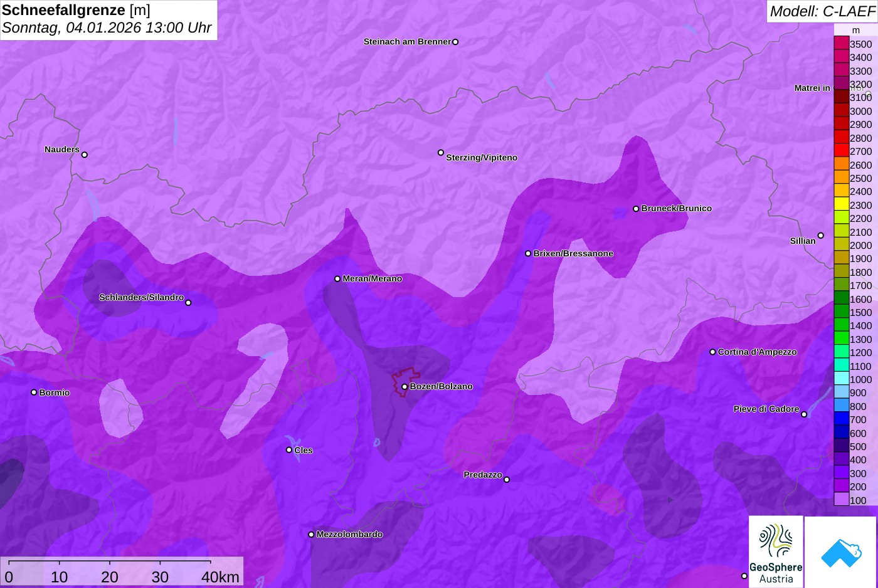Click the Mezzolombardo label text
878x588 pixels.
(349, 535)
